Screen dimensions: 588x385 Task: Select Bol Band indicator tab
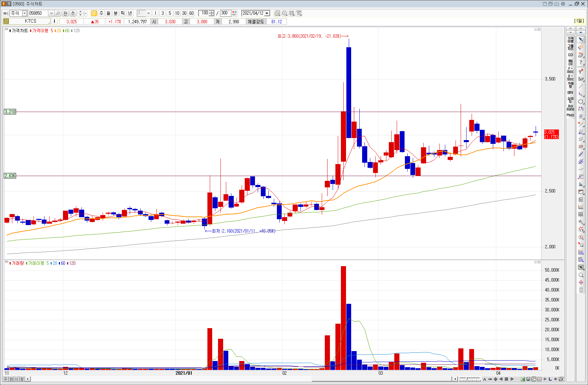[571, 108]
